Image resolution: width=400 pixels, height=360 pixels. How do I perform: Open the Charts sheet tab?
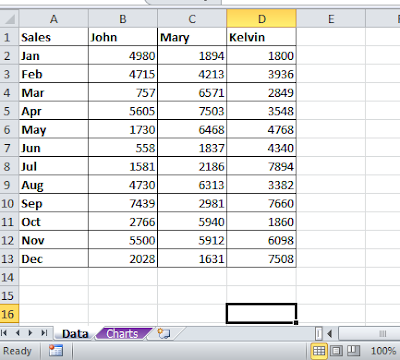pyautogui.click(x=122, y=334)
